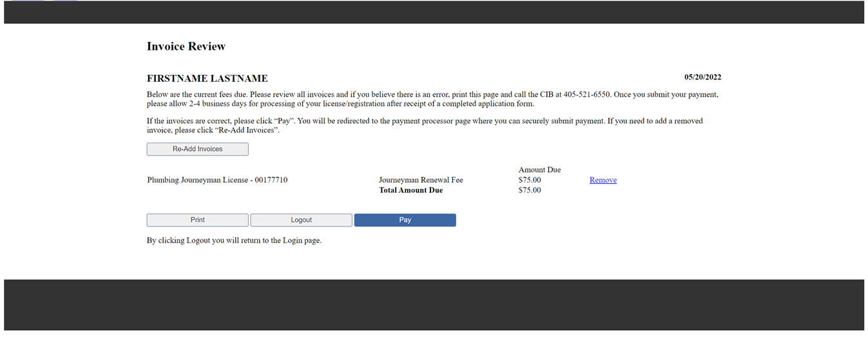Viewport: 868px width, 338px height.
Task: Click the Amount Due column header
Action: click(539, 170)
